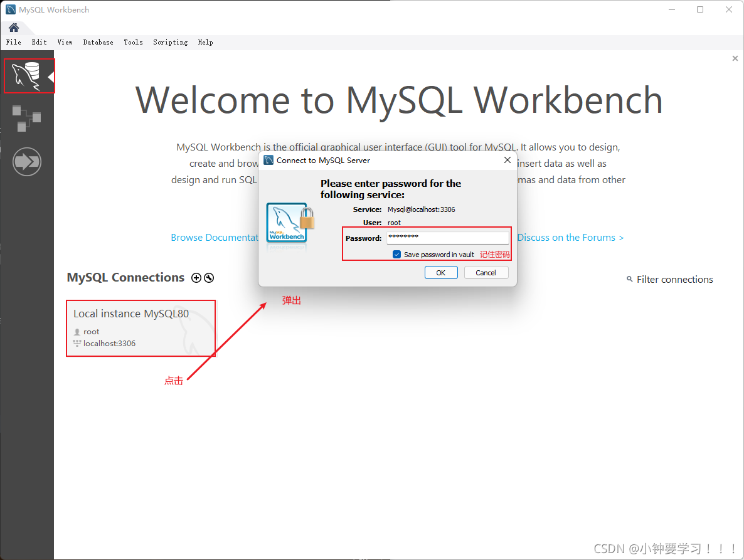
Task: Confirm the password with the OK button
Action: pos(441,273)
